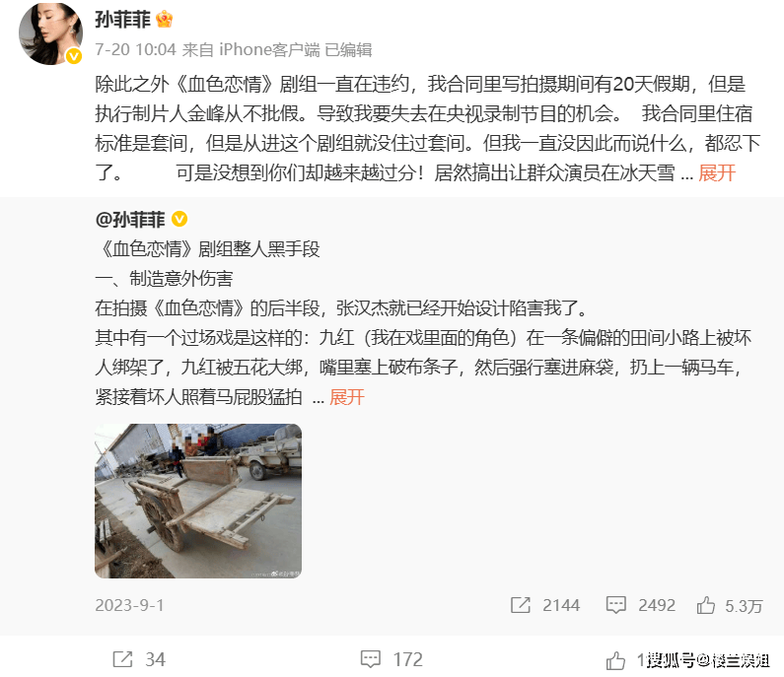Like the main post at bottom right

(615, 660)
